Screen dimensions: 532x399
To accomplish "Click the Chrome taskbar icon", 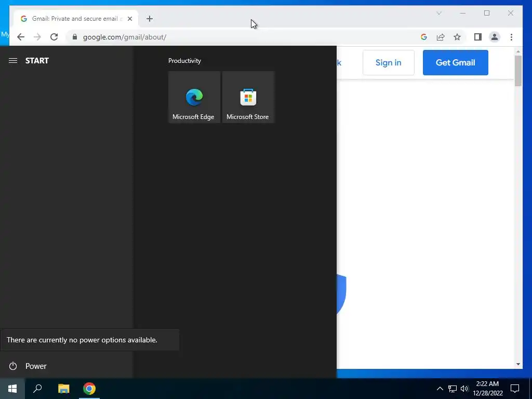I will (89, 389).
